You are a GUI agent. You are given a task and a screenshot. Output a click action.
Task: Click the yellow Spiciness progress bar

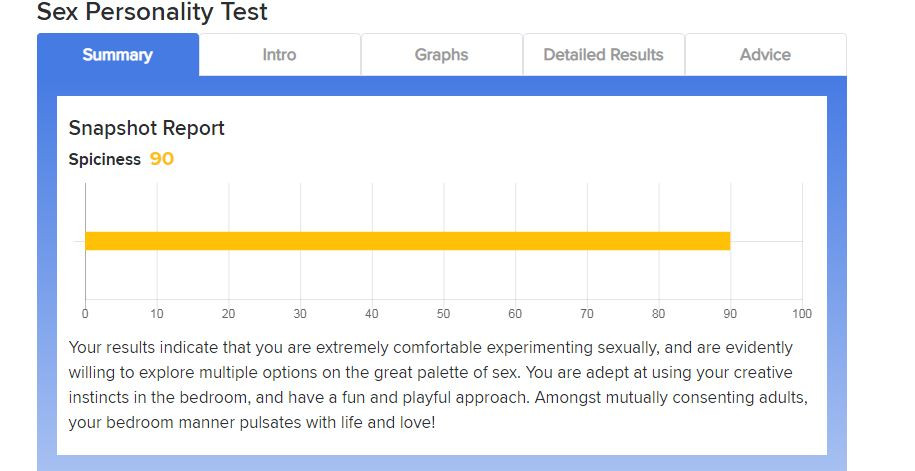coord(407,241)
